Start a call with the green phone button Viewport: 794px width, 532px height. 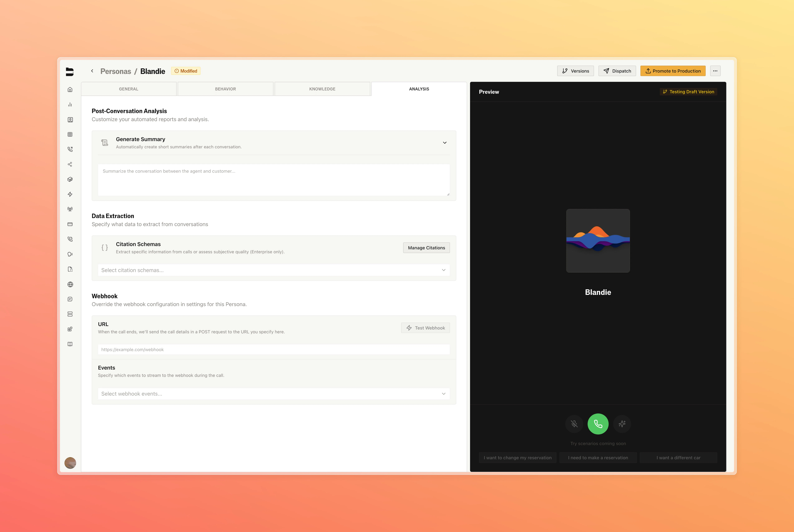click(x=598, y=424)
